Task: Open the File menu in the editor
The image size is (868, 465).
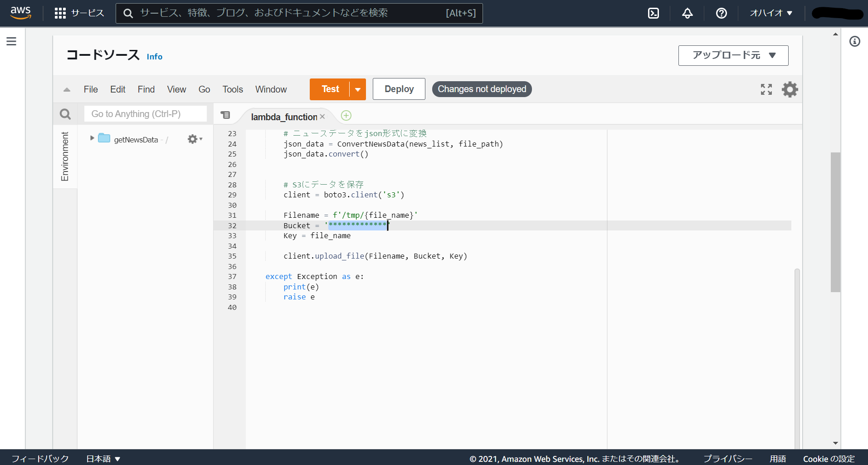Action: pyautogui.click(x=90, y=89)
